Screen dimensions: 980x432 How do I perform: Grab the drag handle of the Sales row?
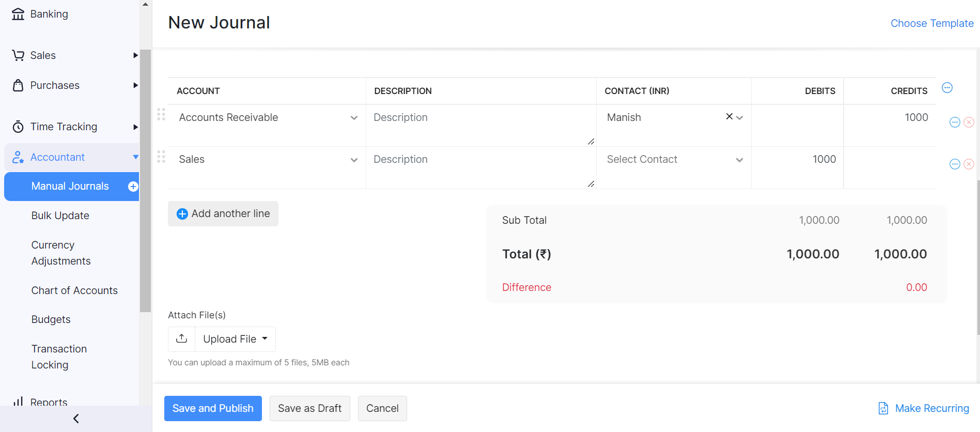(x=161, y=157)
